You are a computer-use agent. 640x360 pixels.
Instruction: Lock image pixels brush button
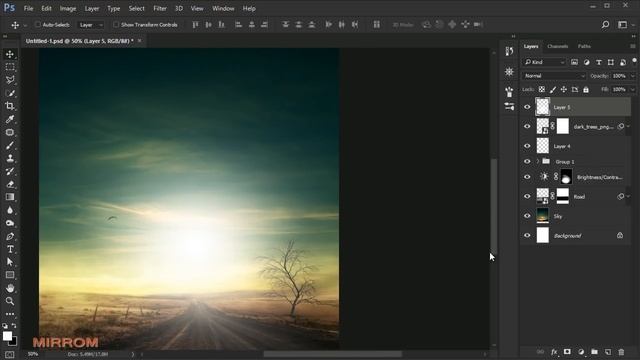tap(553, 89)
